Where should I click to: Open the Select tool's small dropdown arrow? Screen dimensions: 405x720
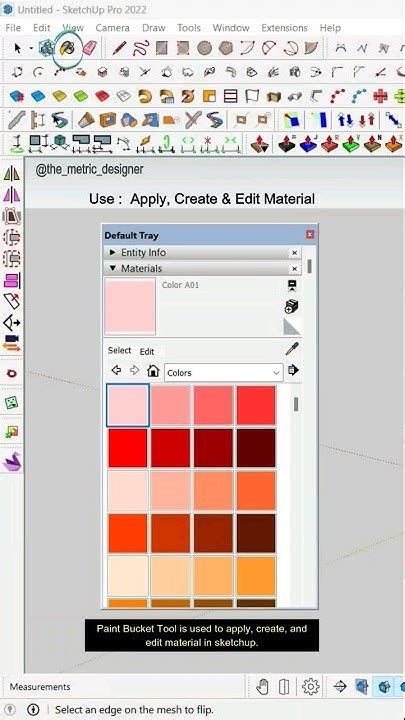31,48
